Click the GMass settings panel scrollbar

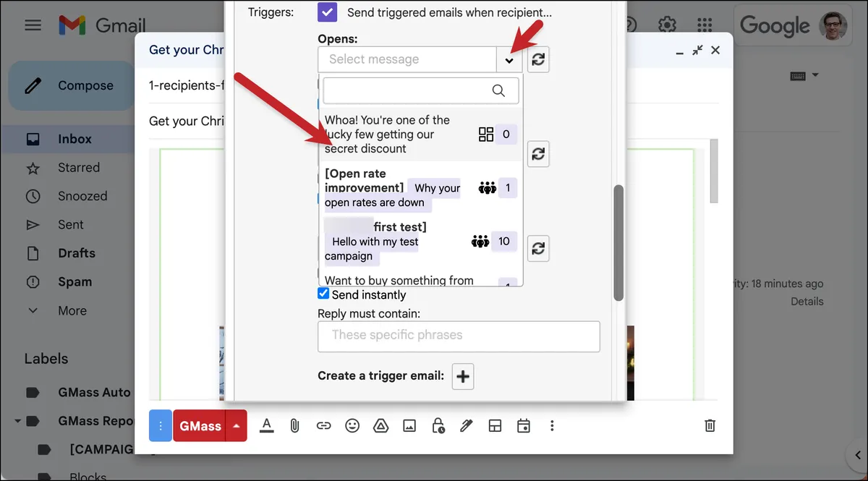point(618,243)
